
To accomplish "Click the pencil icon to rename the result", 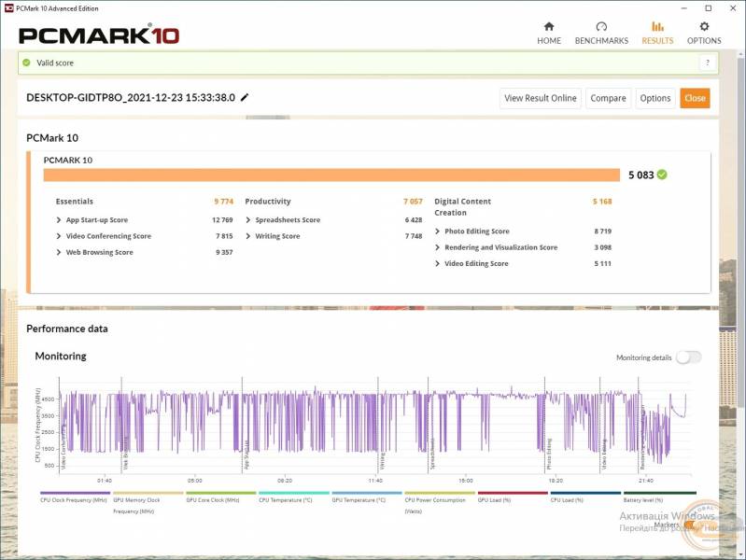I will coord(245,98).
